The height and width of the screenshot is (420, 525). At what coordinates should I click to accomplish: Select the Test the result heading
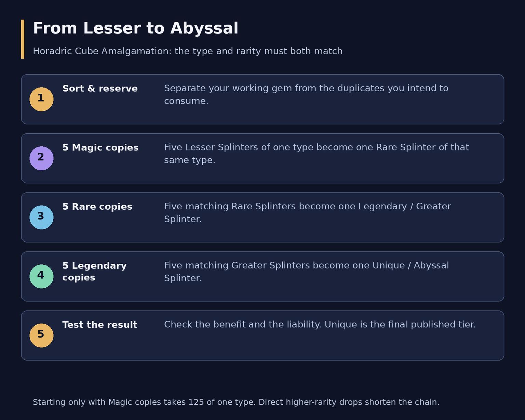(99, 325)
